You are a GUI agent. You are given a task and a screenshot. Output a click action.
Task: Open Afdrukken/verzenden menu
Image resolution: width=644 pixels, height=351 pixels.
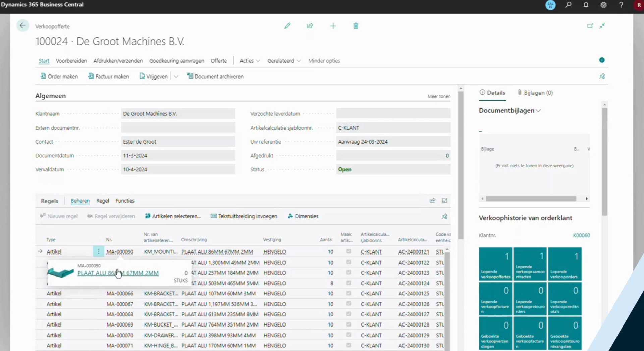pos(118,61)
